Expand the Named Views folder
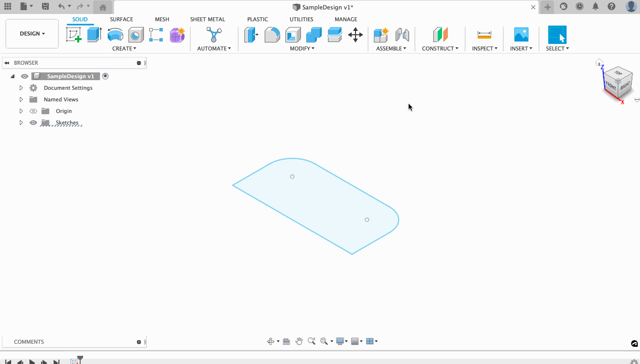The width and height of the screenshot is (640, 364). (21, 99)
